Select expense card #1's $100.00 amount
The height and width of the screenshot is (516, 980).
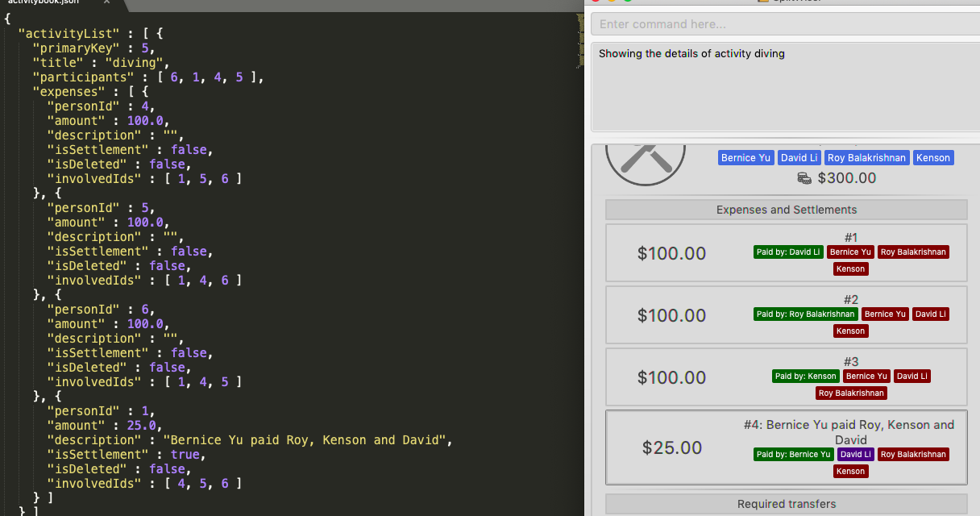tap(671, 253)
